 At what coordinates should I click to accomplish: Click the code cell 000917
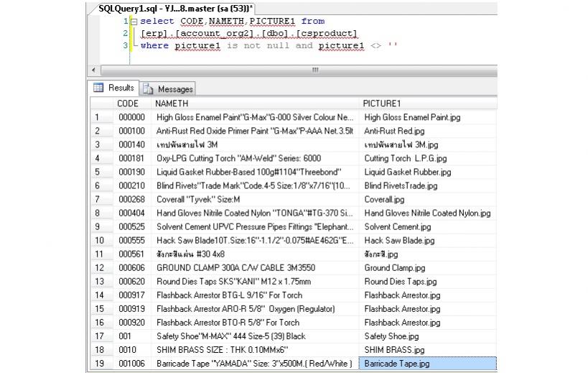click(132, 295)
